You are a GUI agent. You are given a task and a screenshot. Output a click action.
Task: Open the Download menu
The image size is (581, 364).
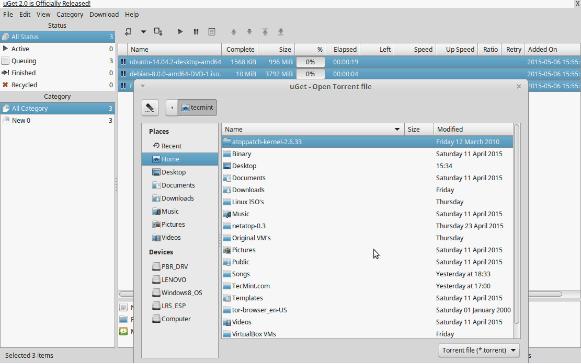pyautogui.click(x=104, y=14)
